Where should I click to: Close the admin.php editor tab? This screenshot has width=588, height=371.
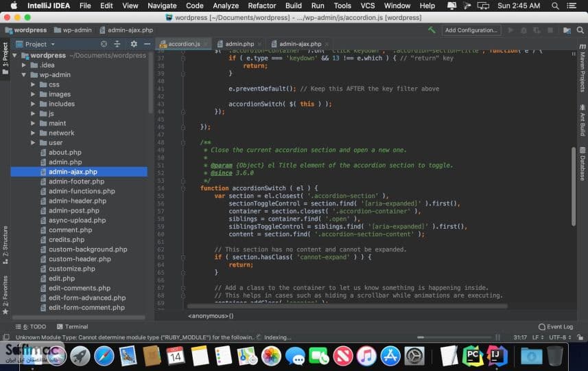click(259, 44)
